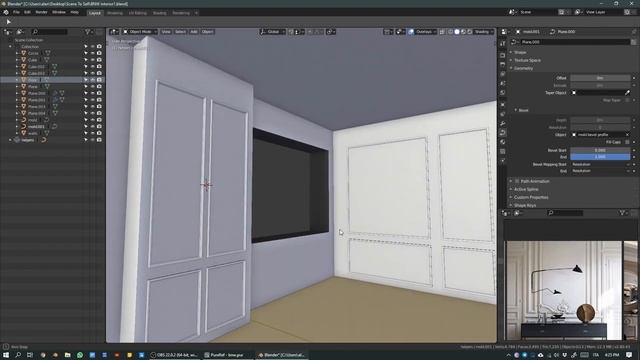Open the viewport Add menu
This screenshot has width=640, height=360.
pos(194,31)
